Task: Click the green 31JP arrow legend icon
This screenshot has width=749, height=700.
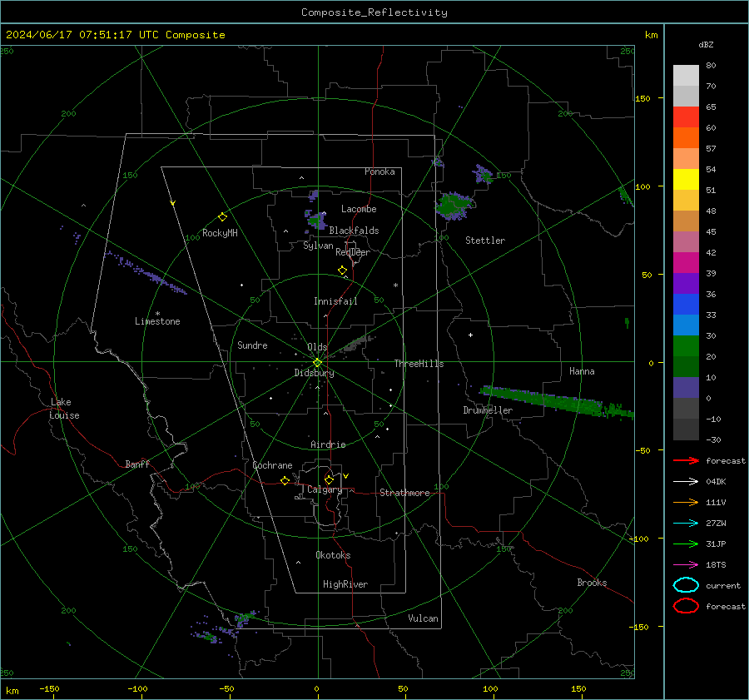Action: point(686,544)
